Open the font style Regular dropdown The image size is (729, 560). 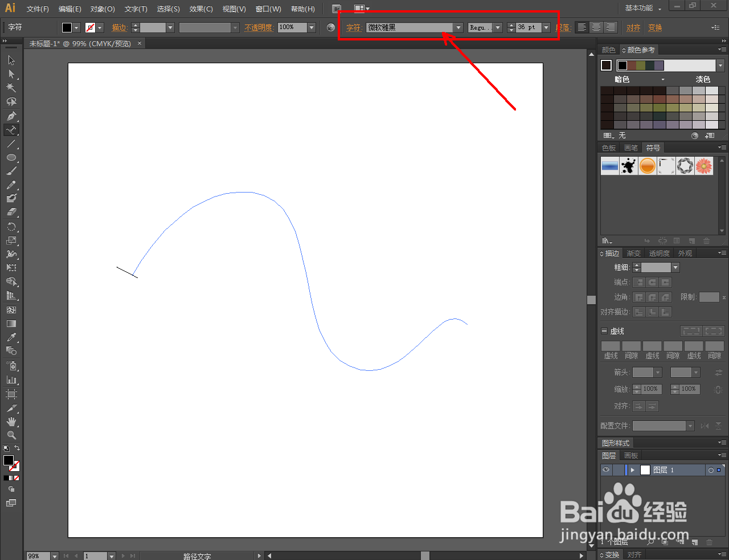pyautogui.click(x=498, y=27)
